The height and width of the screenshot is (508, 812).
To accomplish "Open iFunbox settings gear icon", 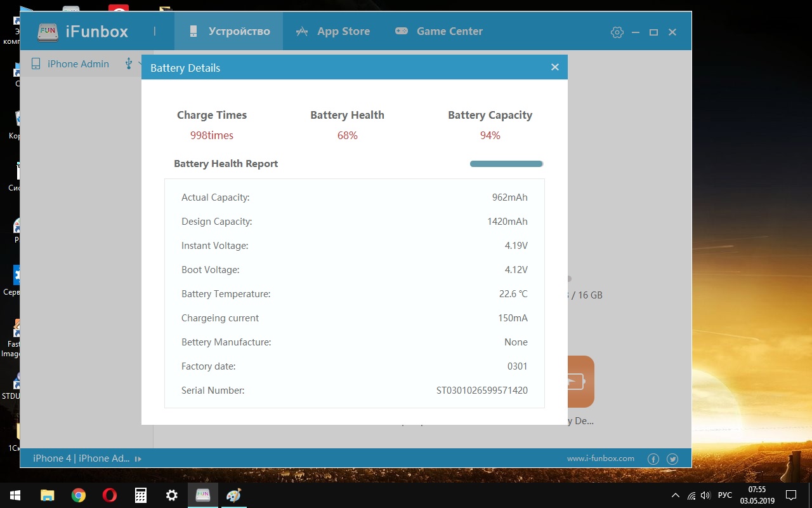I will pos(617,32).
